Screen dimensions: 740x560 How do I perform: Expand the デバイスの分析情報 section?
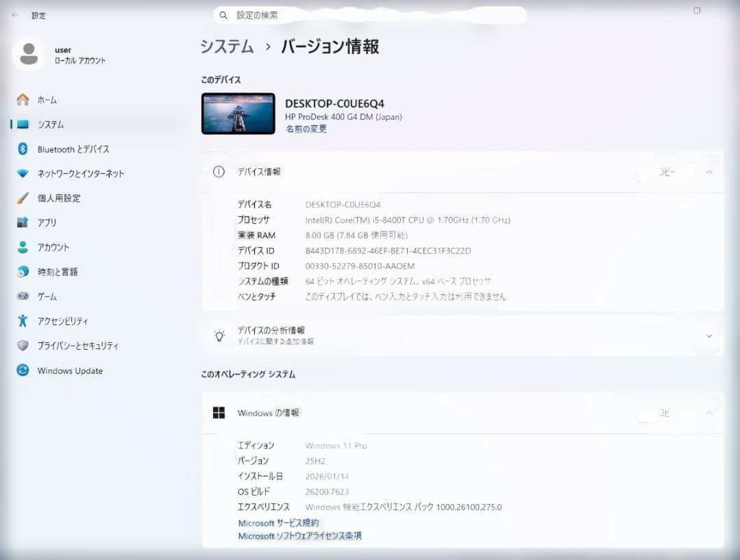[x=709, y=335]
